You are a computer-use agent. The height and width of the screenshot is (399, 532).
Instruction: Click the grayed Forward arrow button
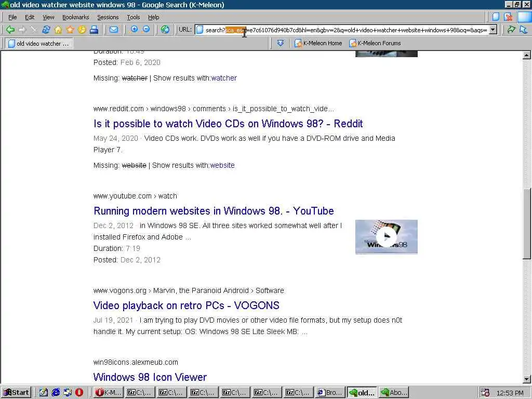tap(22, 30)
